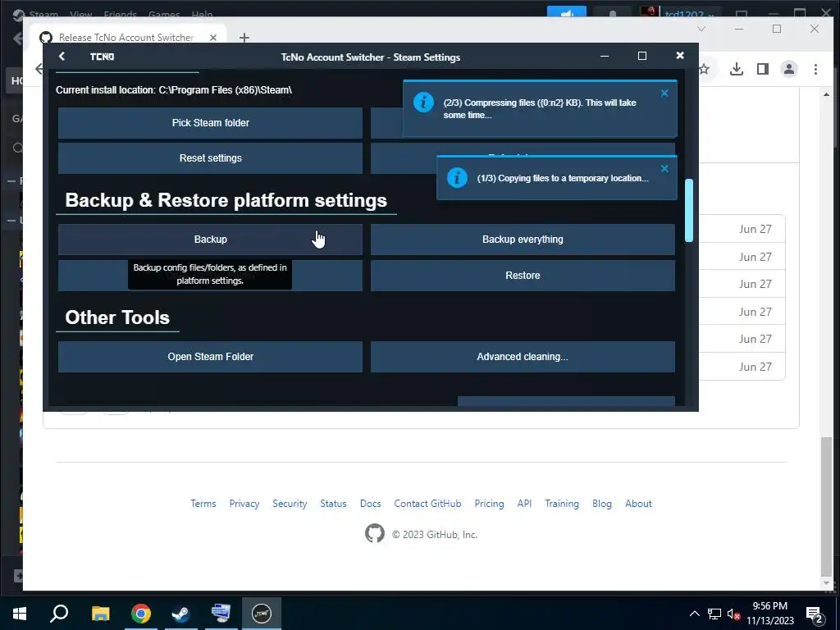Open Steam window's Steam menu
Viewport: 840px width, 630px height.
coord(43,14)
